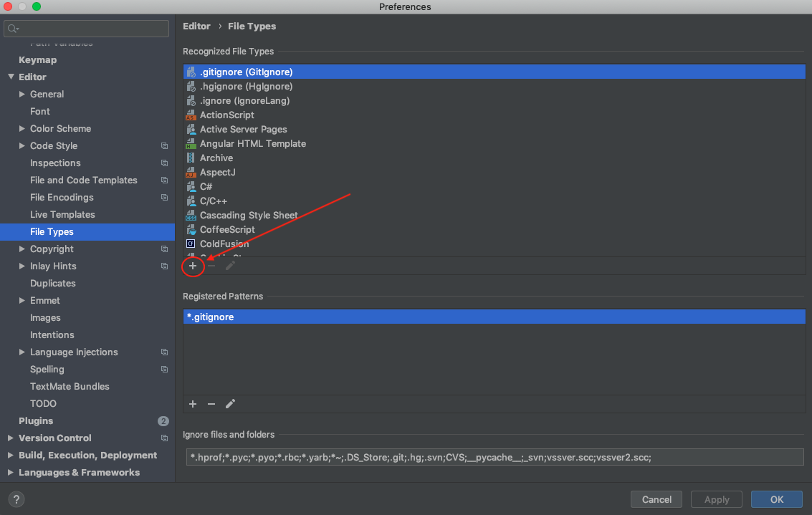Viewport: 812px width, 515px height.
Task: Expand the Color Scheme subsection
Action: [x=22, y=128]
